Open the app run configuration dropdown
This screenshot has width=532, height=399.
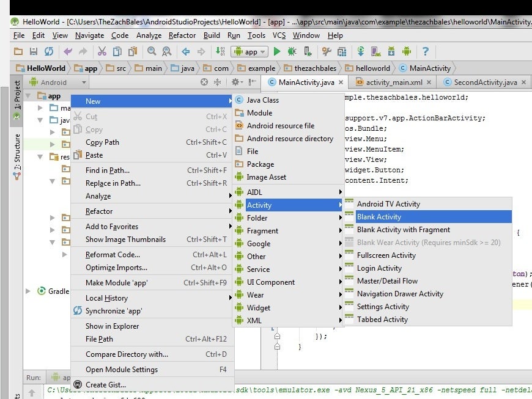coord(249,51)
